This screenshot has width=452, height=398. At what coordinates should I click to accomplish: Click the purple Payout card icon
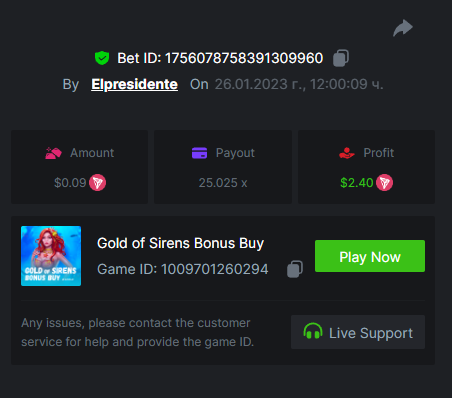tap(199, 153)
